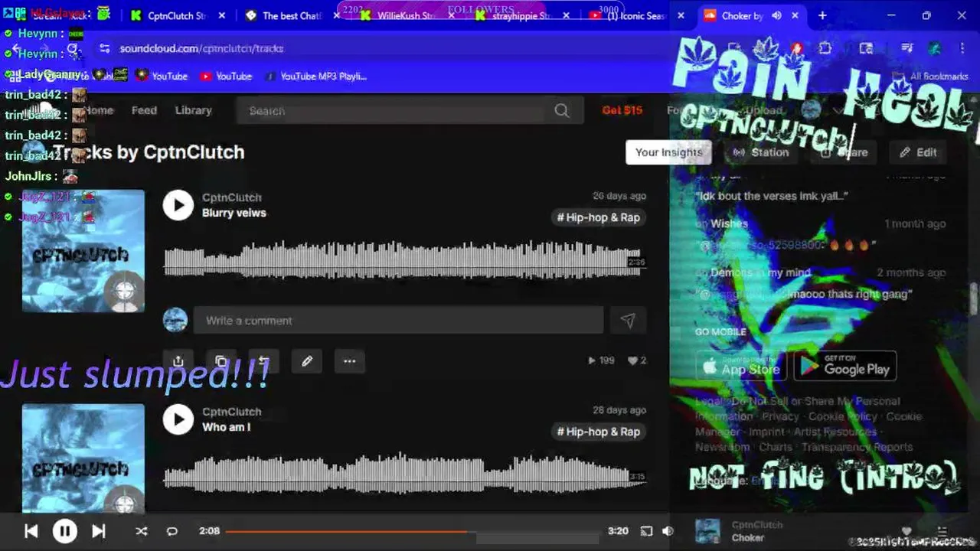
Task: Click the Blurry veiws waveform
Action: [405, 260]
